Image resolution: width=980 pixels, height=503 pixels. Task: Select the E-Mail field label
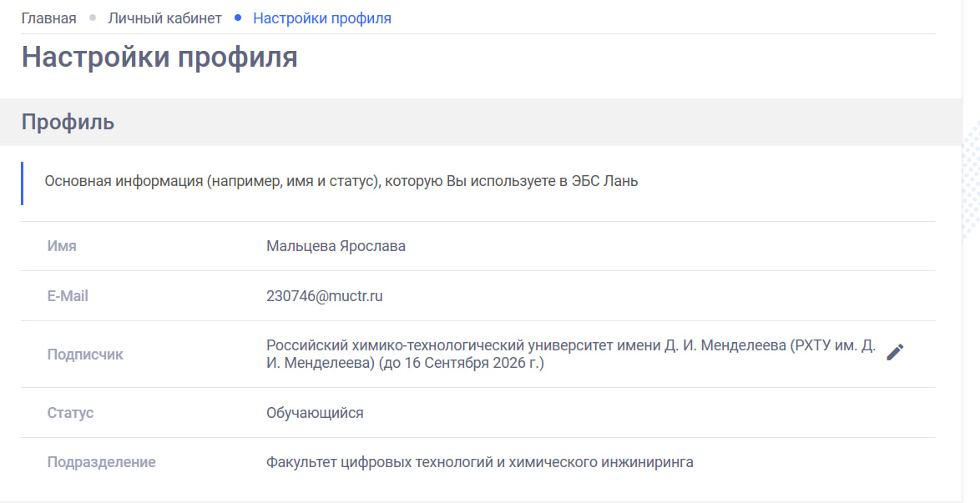[x=68, y=296]
